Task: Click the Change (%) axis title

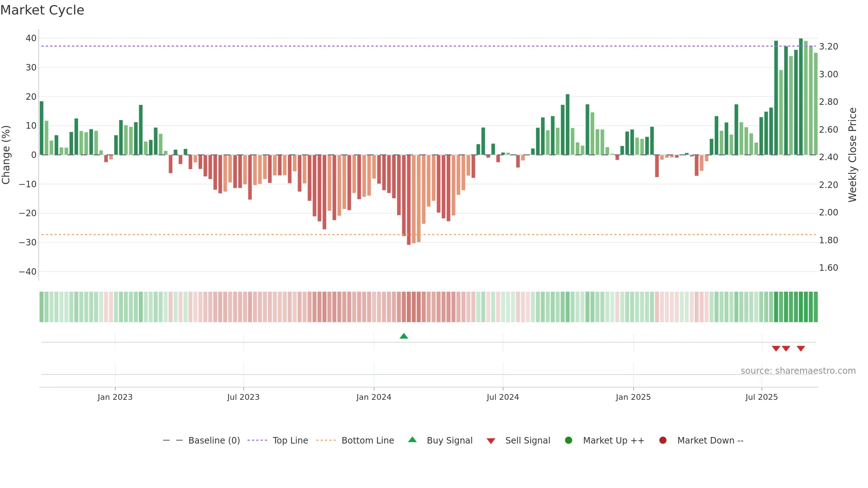Action: pos(6,155)
